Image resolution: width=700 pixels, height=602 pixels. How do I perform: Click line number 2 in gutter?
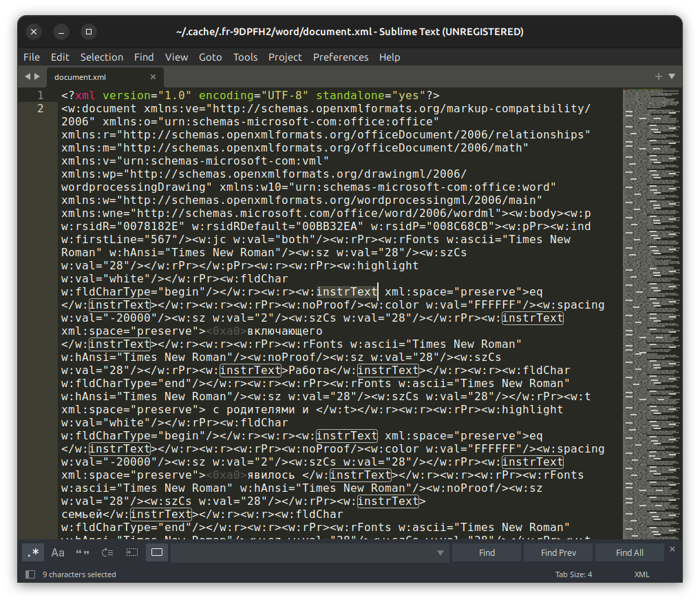(40, 109)
